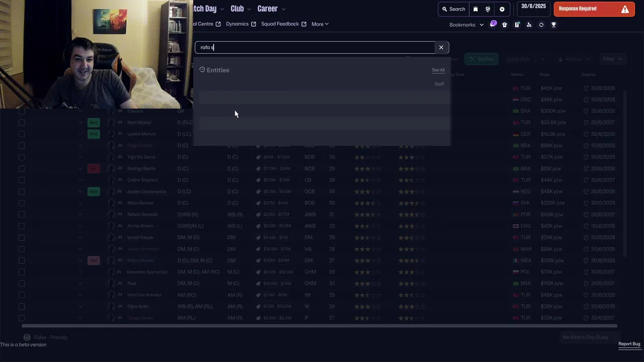Open the tactics board icon shortcut
Image resolution: width=644 pixels, height=362 pixels.
pyautogui.click(x=517, y=25)
